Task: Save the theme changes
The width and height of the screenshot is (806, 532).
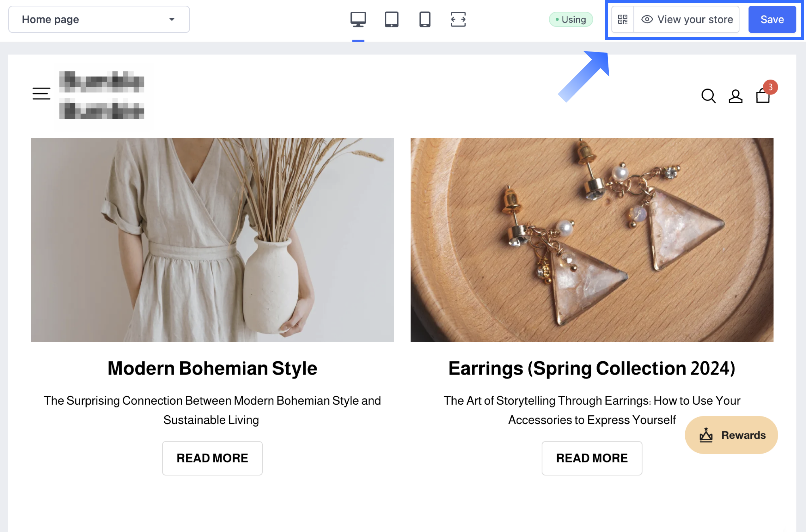Action: point(772,19)
